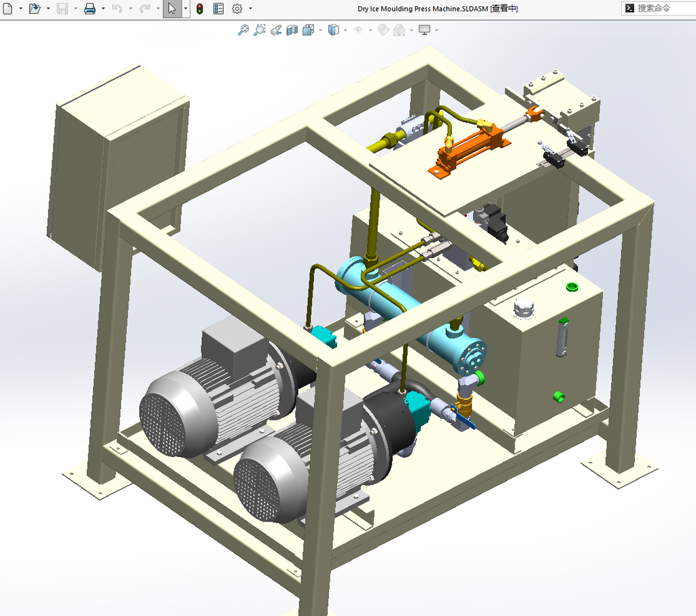Screen dimensions: 696x616
Task: Open the Select tool dropdown arrow
Action: pyautogui.click(x=186, y=8)
